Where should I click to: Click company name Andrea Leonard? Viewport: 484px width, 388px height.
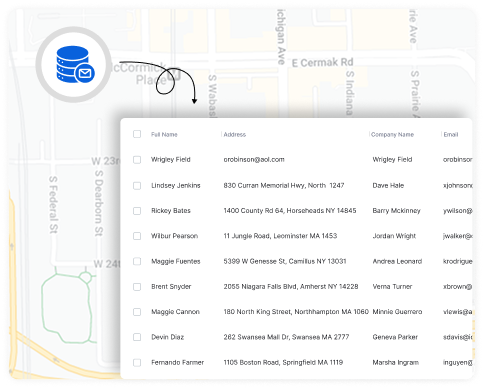pos(397,261)
